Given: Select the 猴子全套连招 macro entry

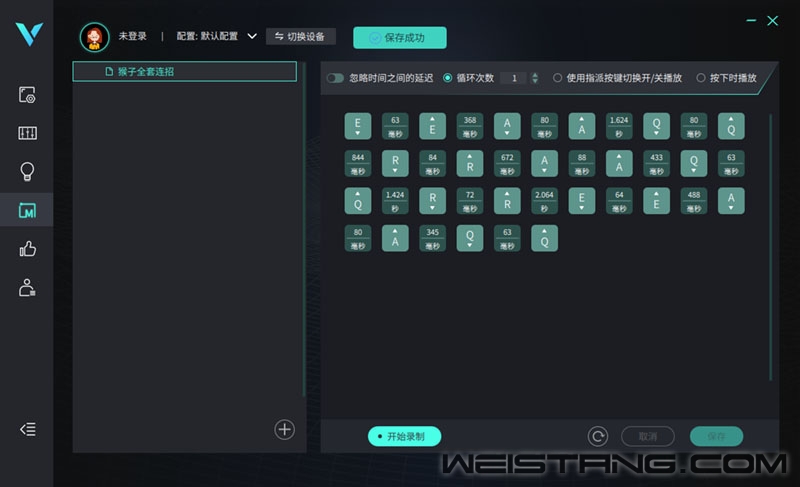Looking at the screenshot, I should 185,72.
